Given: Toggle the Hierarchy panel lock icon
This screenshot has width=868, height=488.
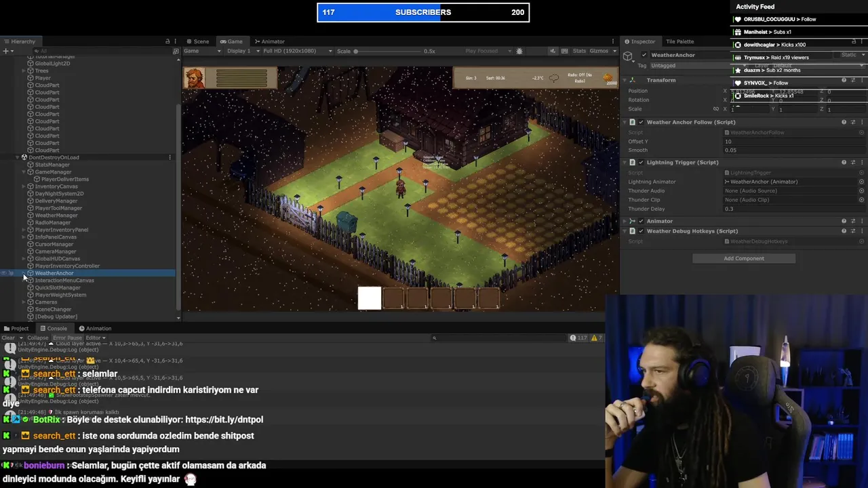Looking at the screenshot, I should pyautogui.click(x=167, y=41).
